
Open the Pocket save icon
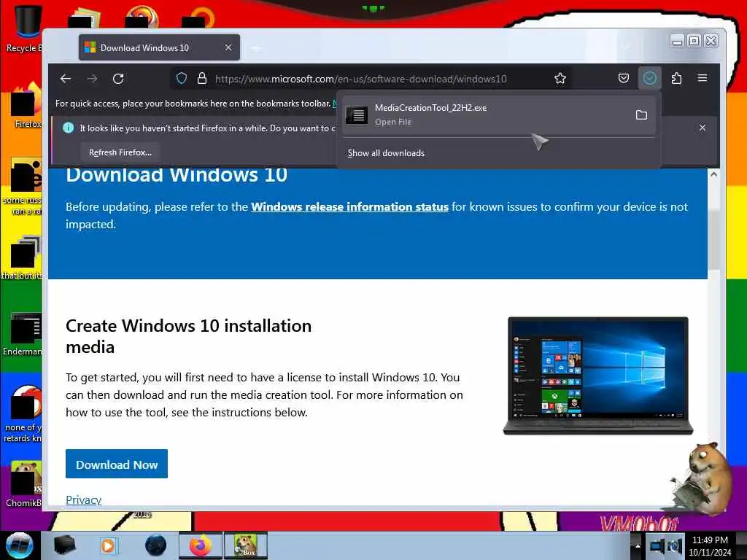click(x=624, y=79)
